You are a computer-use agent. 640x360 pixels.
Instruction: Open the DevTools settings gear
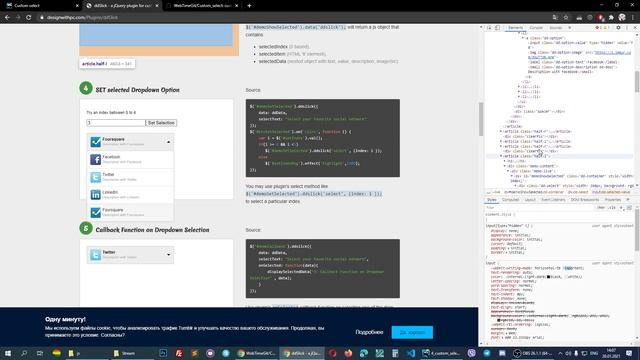618,28
